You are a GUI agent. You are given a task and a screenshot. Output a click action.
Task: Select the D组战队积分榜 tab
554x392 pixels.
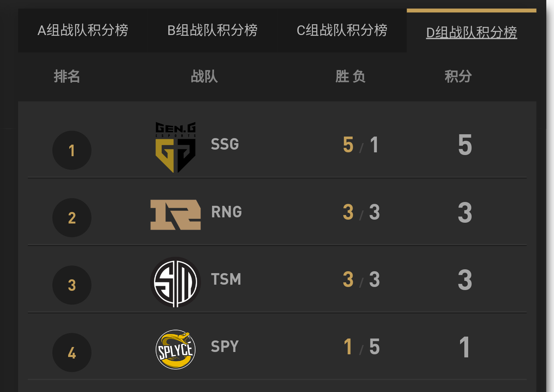point(471,32)
